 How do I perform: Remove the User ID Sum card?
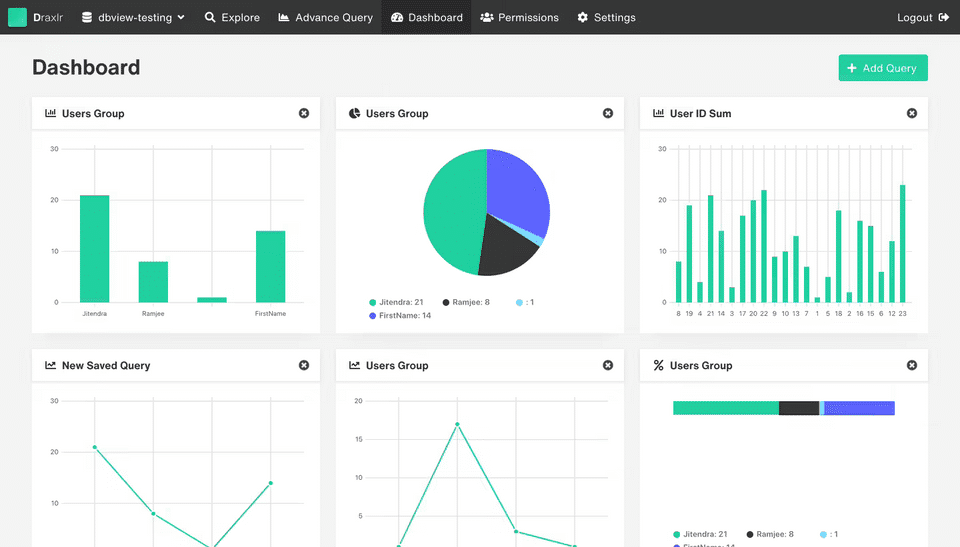(912, 113)
